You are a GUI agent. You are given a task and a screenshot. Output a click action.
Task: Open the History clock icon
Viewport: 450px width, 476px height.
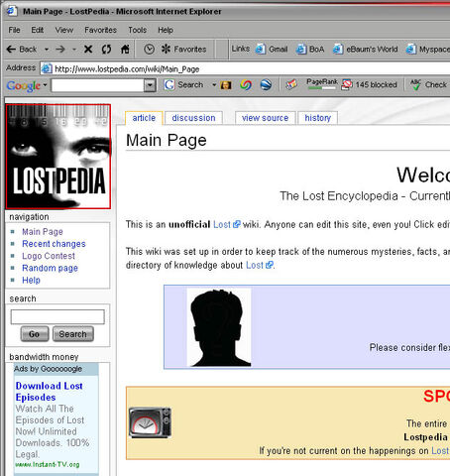tap(149, 50)
